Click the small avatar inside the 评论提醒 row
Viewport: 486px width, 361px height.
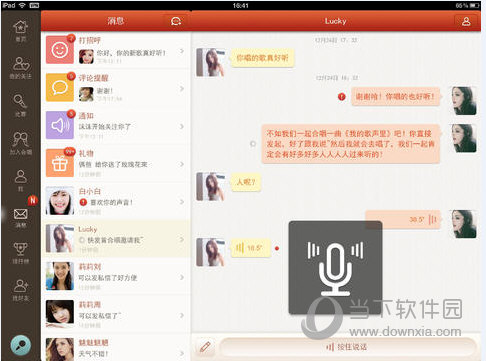(86, 94)
